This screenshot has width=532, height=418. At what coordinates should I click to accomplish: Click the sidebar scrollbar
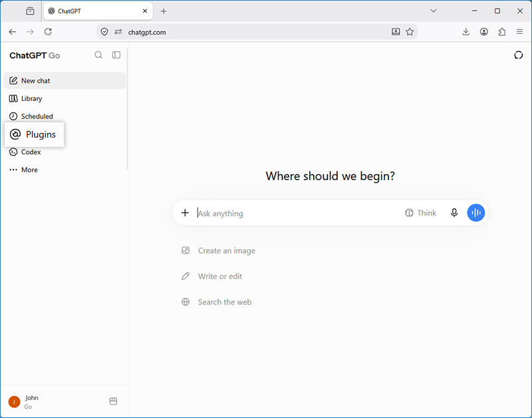point(127,108)
